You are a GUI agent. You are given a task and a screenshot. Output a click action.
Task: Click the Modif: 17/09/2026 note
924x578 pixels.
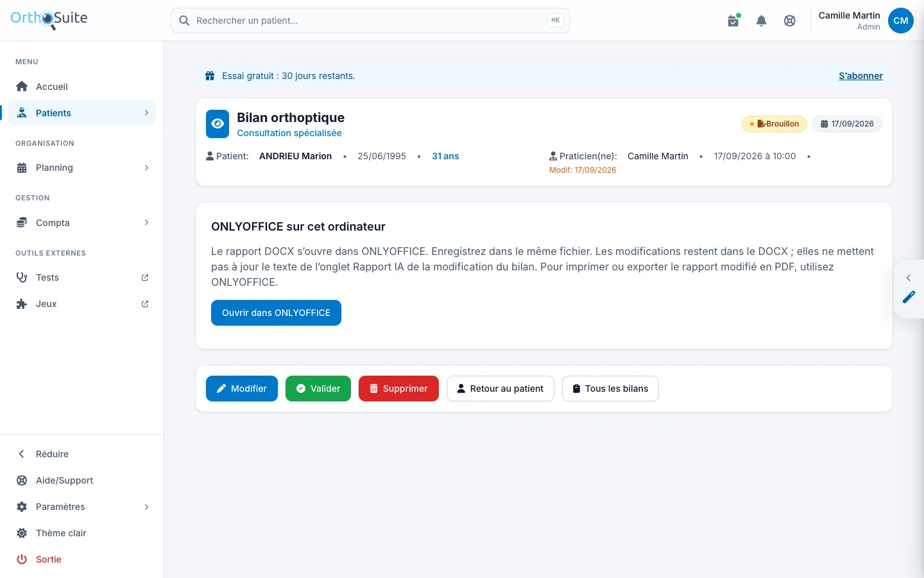click(x=583, y=170)
